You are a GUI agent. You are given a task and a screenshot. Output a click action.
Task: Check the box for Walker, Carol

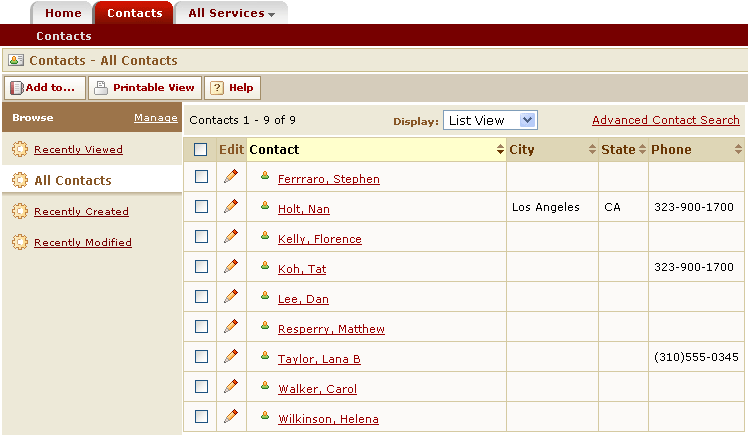click(201, 387)
